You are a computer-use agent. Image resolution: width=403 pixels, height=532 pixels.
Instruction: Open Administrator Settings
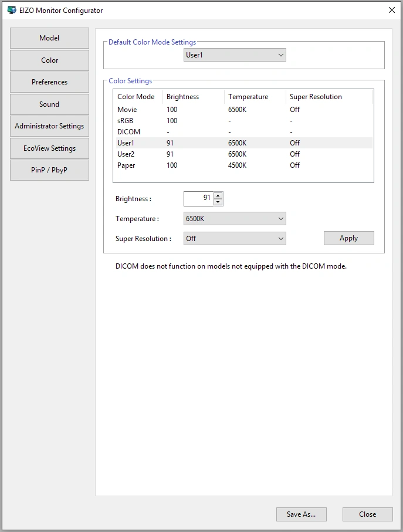(49, 126)
